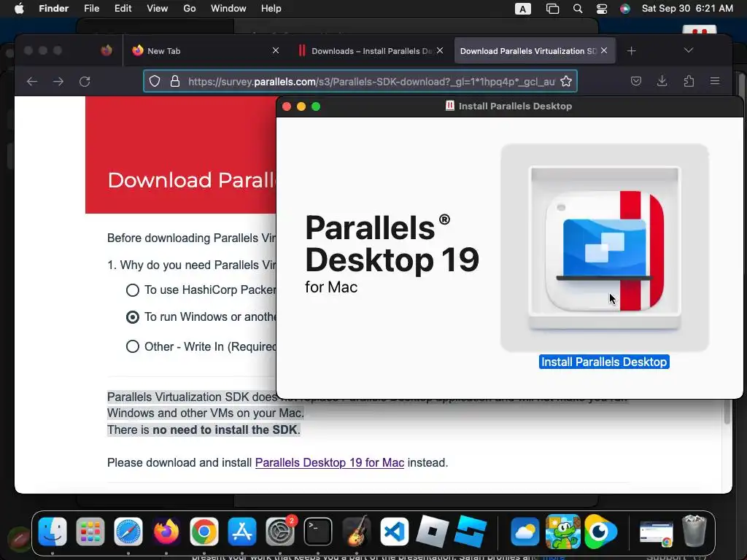Open the Finder menu
Image resolution: width=747 pixels, height=560 pixels.
click(x=53, y=9)
